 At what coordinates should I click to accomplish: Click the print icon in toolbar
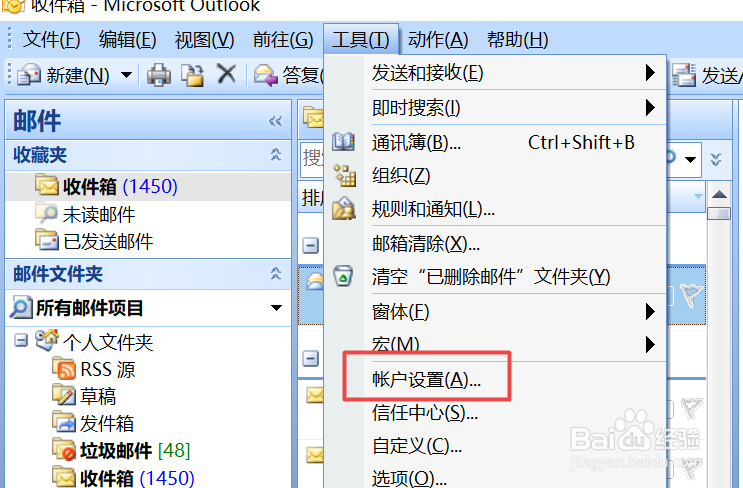point(159,75)
